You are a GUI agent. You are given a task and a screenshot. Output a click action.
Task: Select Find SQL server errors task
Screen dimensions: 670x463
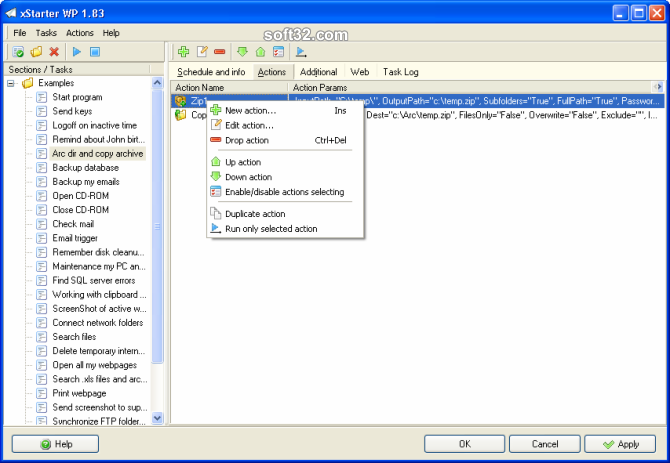tap(94, 280)
